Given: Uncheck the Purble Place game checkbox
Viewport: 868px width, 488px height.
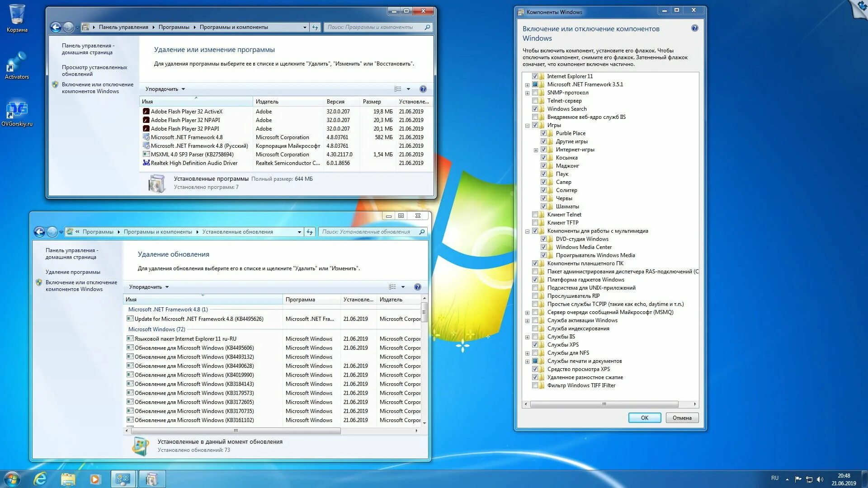Looking at the screenshot, I should pyautogui.click(x=544, y=133).
